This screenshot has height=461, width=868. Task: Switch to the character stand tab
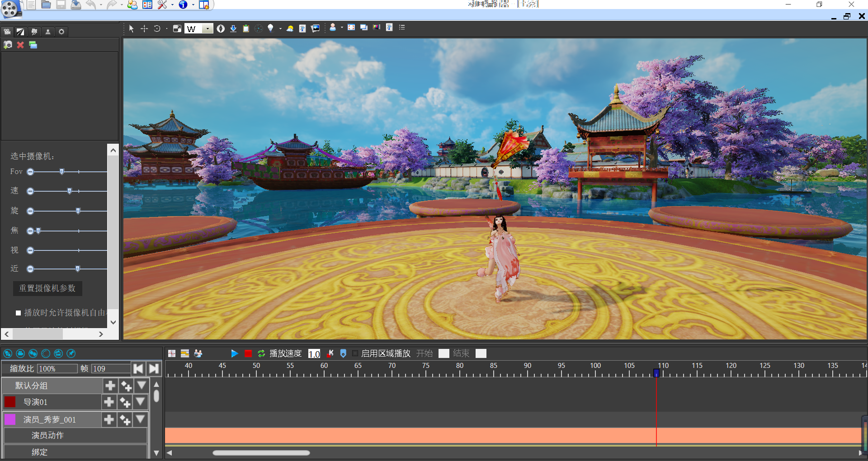[x=48, y=32]
